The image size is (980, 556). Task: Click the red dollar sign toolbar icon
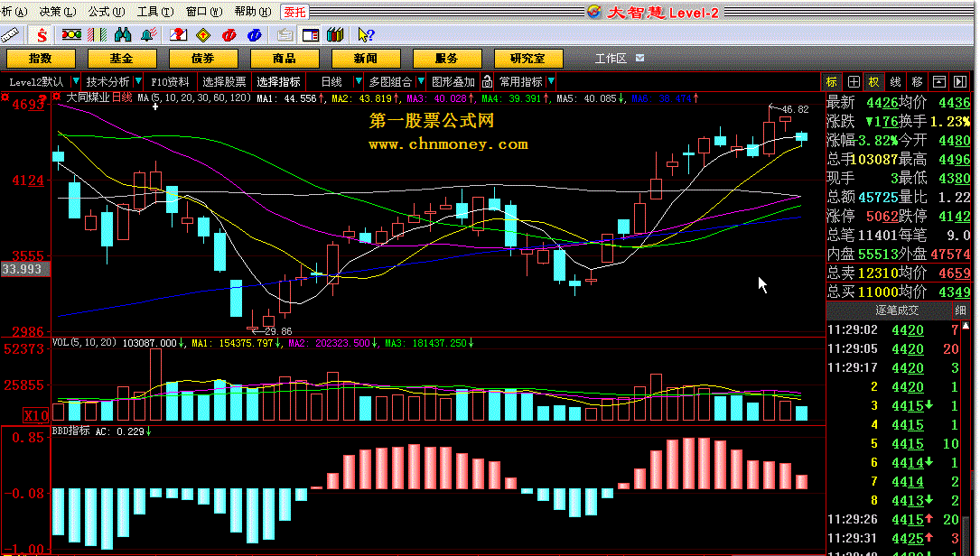pos(42,35)
